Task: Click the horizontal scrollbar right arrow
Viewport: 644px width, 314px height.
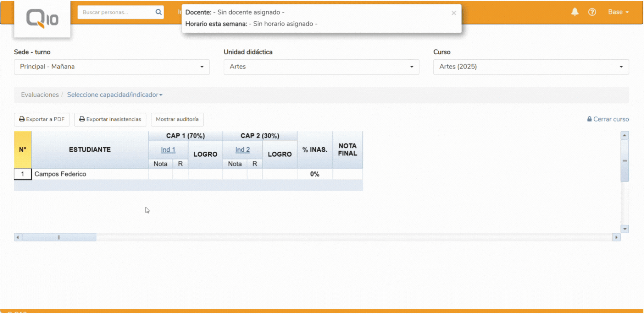Action: (x=616, y=237)
